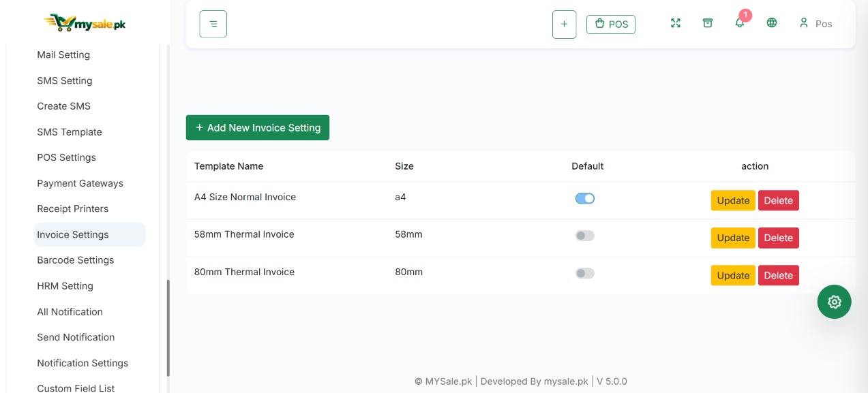
Task: Open notifications bell icon
Action: (740, 23)
